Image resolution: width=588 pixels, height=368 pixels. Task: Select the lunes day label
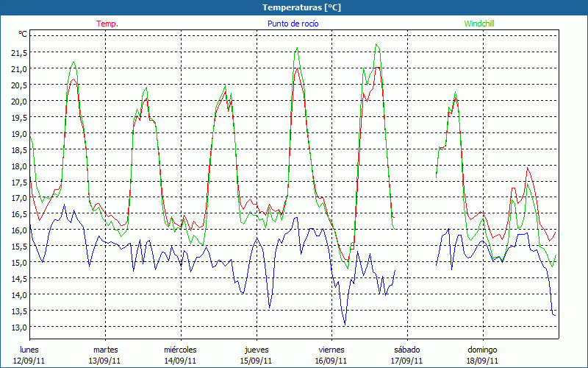point(29,350)
